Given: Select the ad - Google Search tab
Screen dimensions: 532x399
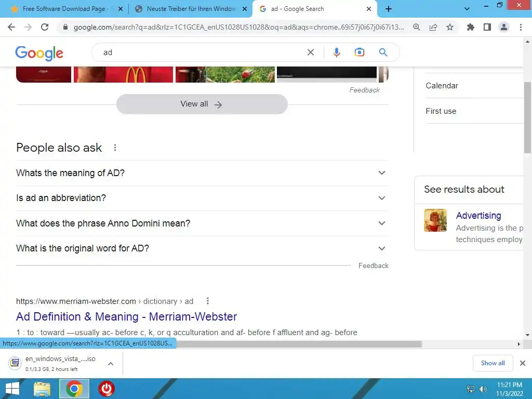Looking at the screenshot, I should point(314,9).
